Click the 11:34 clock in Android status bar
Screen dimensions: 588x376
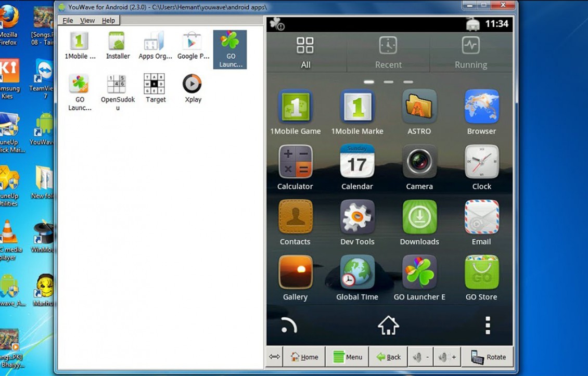coord(496,24)
